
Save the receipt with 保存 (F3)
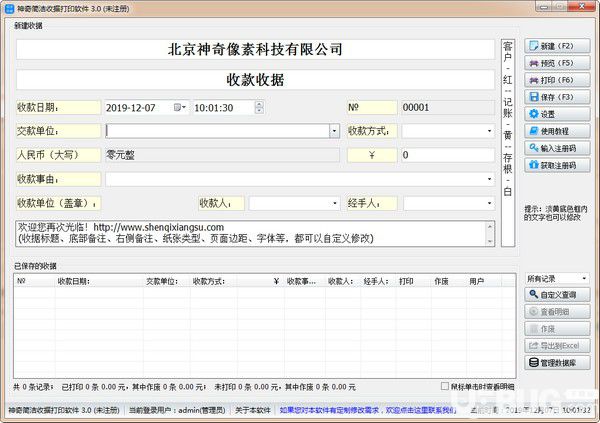(x=557, y=97)
